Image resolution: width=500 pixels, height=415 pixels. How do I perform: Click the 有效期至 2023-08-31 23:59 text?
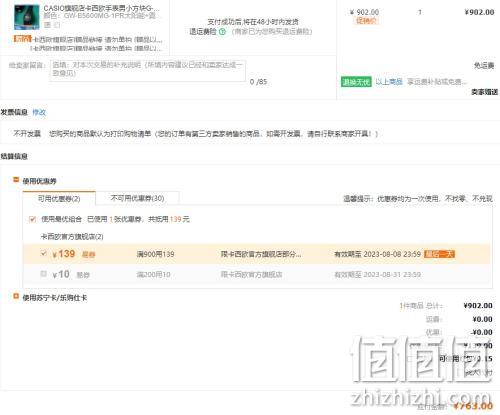coord(378,274)
